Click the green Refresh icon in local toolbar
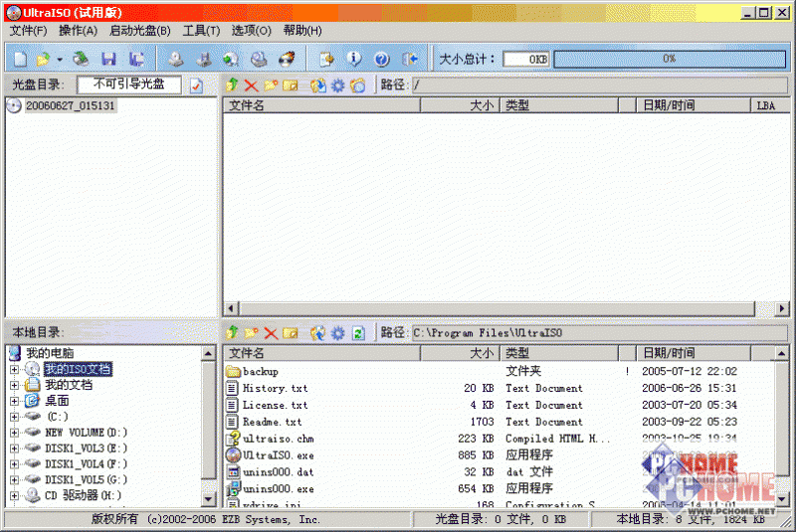This screenshot has width=796, height=532. pyautogui.click(x=358, y=333)
